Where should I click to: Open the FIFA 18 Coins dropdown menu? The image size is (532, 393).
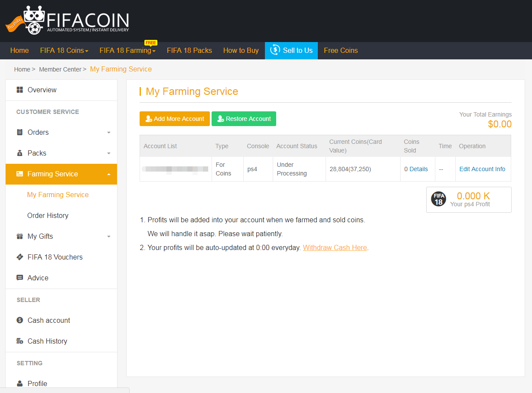click(64, 50)
